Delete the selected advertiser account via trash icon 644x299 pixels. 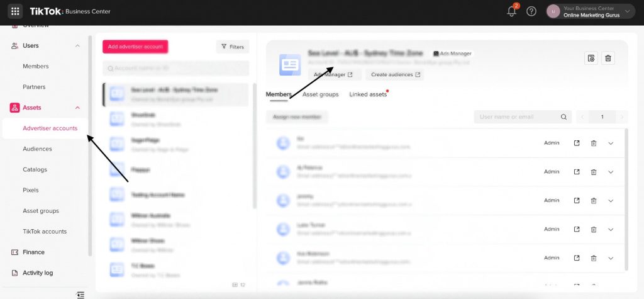pyautogui.click(x=608, y=58)
